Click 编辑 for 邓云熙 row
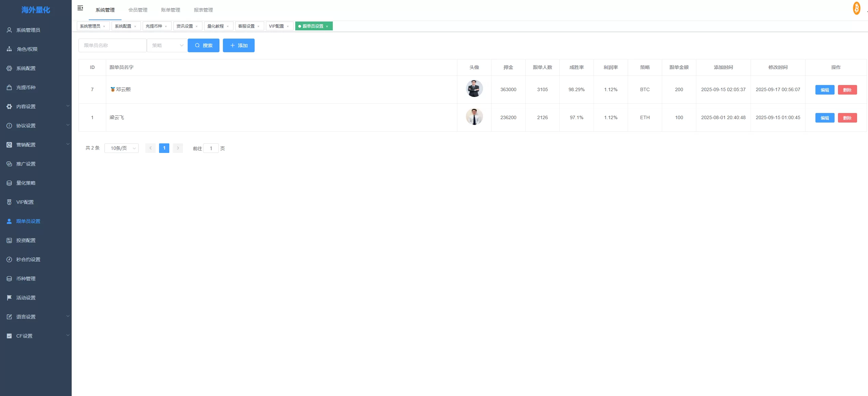Screen dimensions: 868x396 [825, 90]
